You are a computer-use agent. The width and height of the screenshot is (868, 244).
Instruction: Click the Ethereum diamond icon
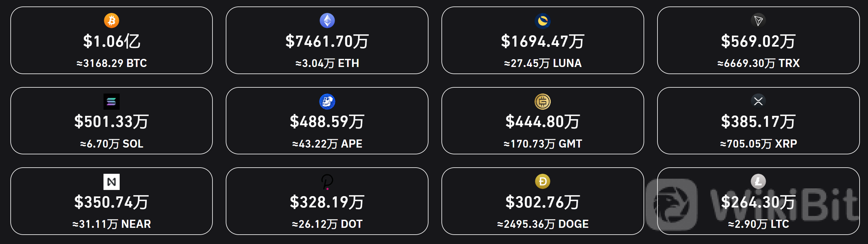tap(327, 21)
